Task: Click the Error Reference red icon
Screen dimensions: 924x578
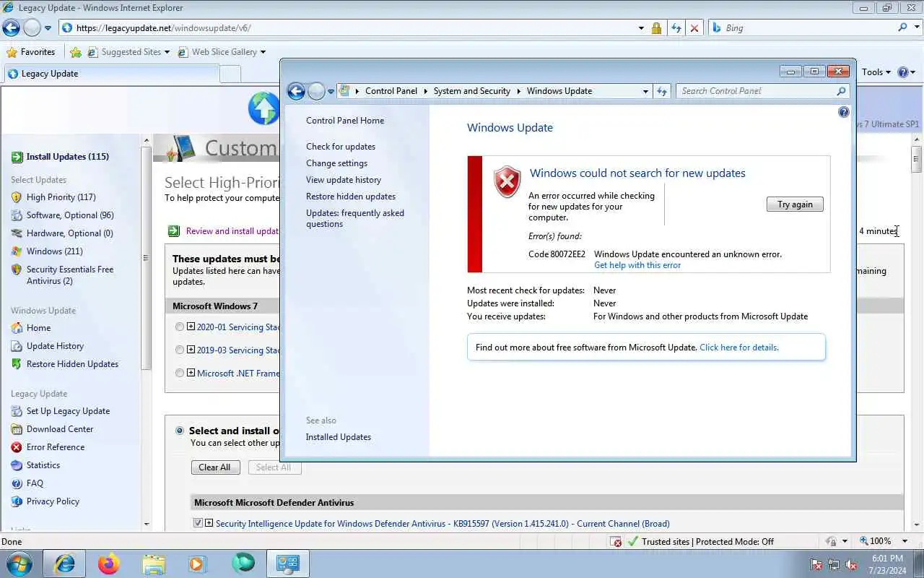Action: 17,447
